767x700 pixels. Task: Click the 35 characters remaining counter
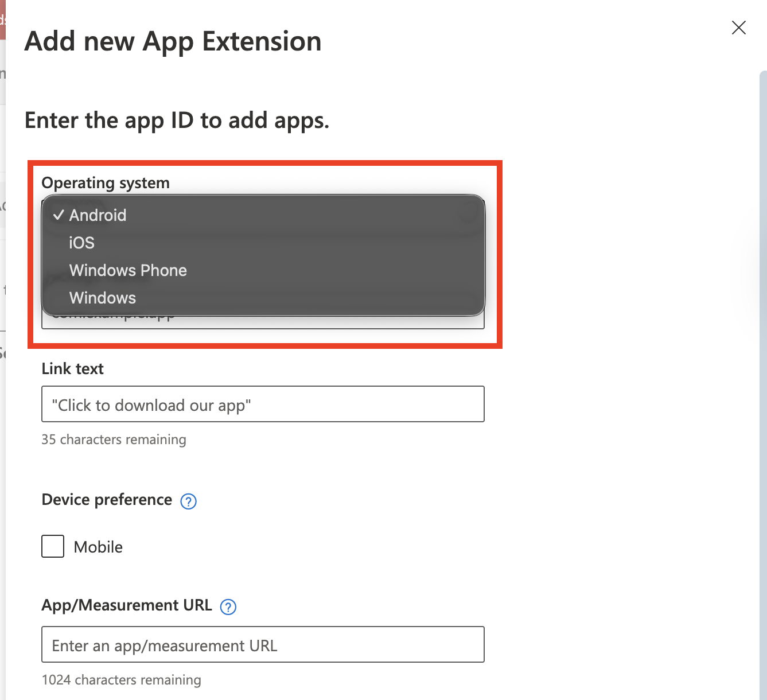114,440
